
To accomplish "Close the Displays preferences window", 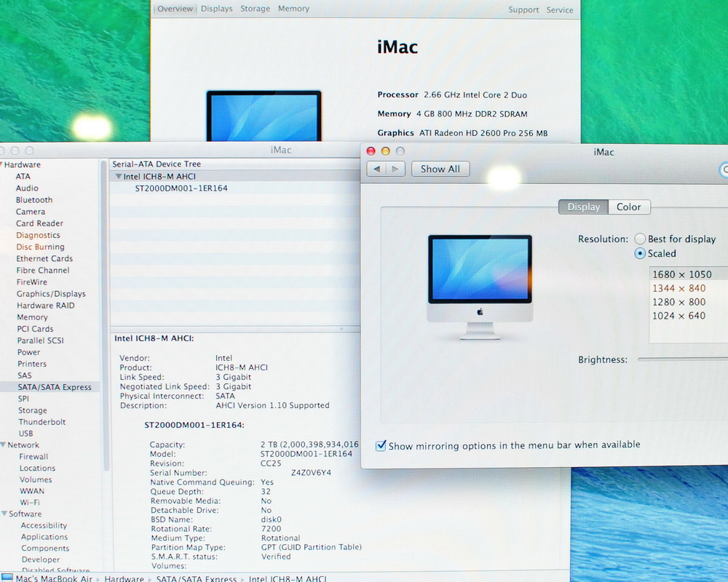I will (x=371, y=151).
